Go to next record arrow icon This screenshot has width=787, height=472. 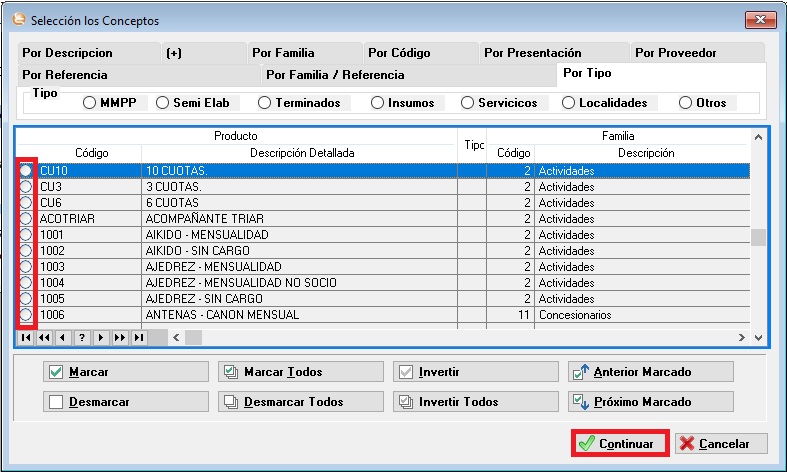click(100, 338)
